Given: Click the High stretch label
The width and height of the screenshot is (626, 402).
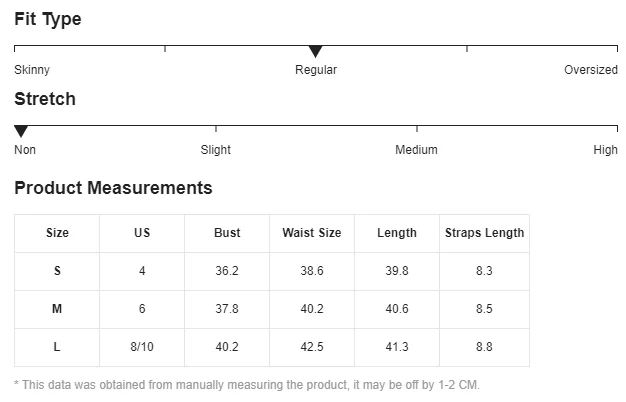Looking at the screenshot, I should [605, 150].
